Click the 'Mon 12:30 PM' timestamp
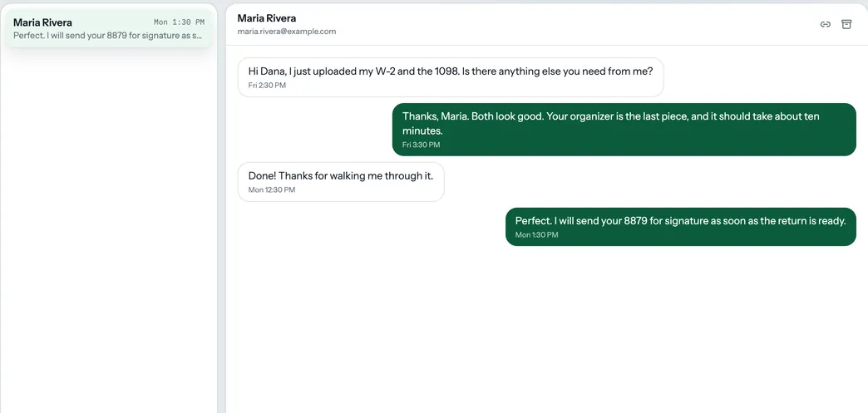868x413 pixels. [x=271, y=190]
